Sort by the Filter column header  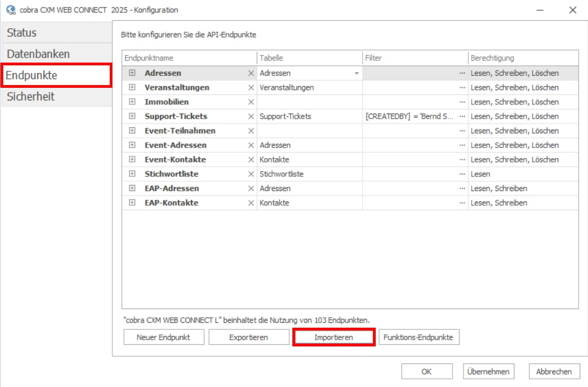click(x=415, y=58)
